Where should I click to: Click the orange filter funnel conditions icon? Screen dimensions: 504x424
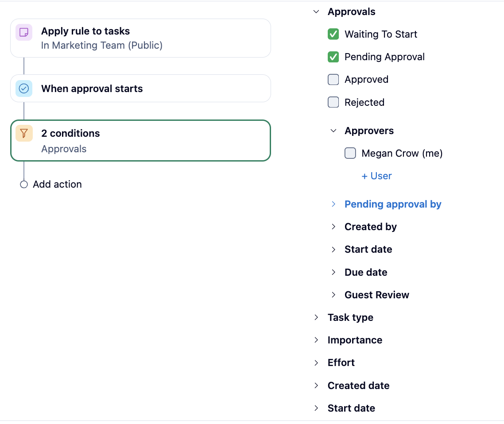tap(24, 133)
